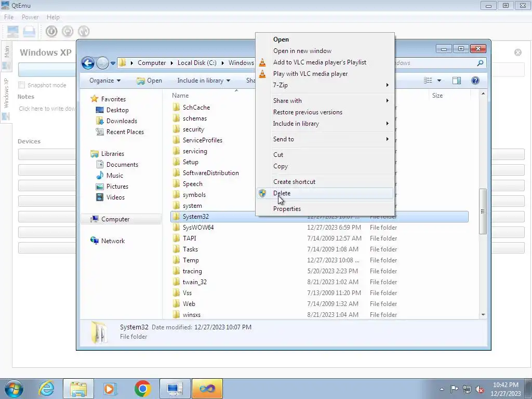
Task: Click Open button in Explorer toolbar
Action: point(149,81)
